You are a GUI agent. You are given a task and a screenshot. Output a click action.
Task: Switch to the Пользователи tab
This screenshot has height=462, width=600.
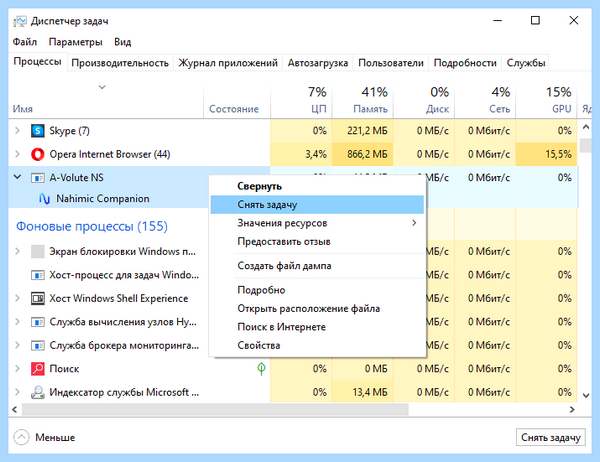[391, 63]
